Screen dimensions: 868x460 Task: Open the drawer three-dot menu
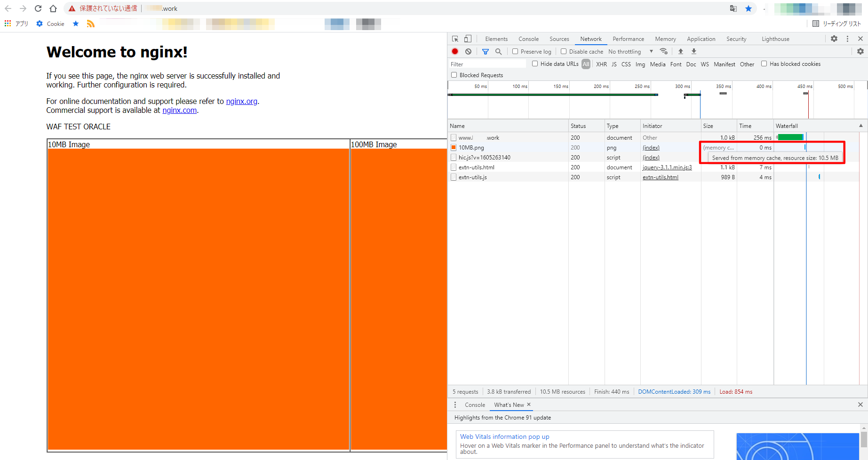click(x=455, y=404)
